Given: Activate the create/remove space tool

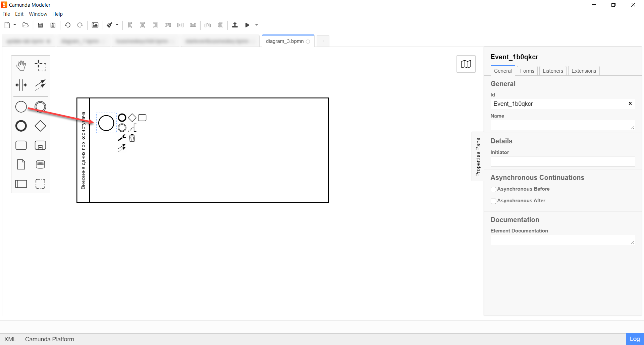Looking at the screenshot, I should pos(21,85).
